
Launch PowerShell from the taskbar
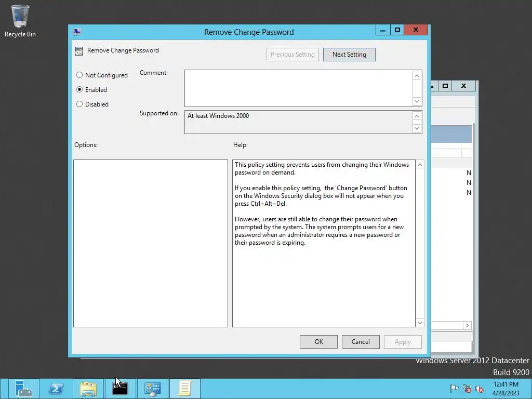coord(56,389)
